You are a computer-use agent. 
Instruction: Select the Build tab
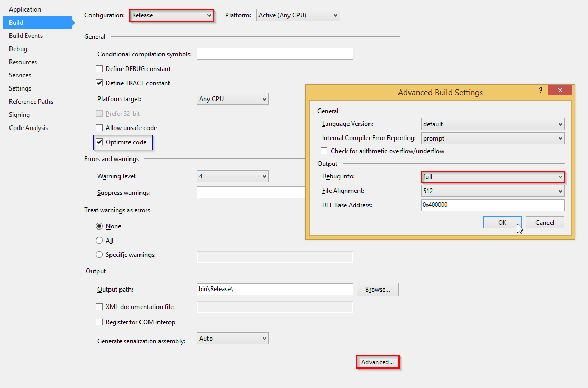click(37, 23)
